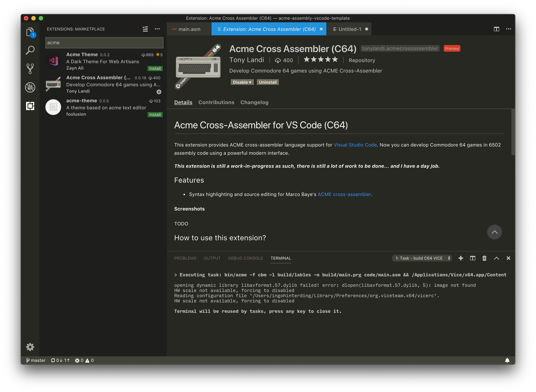Click the Tony Landi publisher name

(x=247, y=60)
